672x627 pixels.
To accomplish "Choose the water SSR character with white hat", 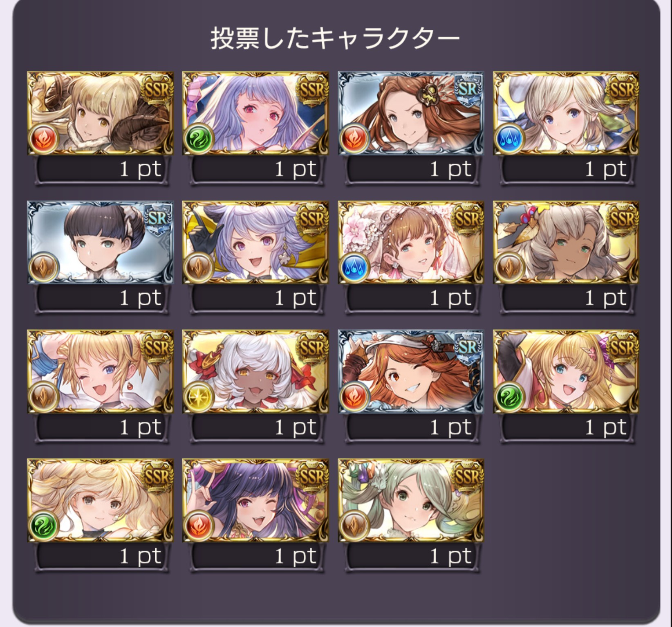I will point(566,113).
